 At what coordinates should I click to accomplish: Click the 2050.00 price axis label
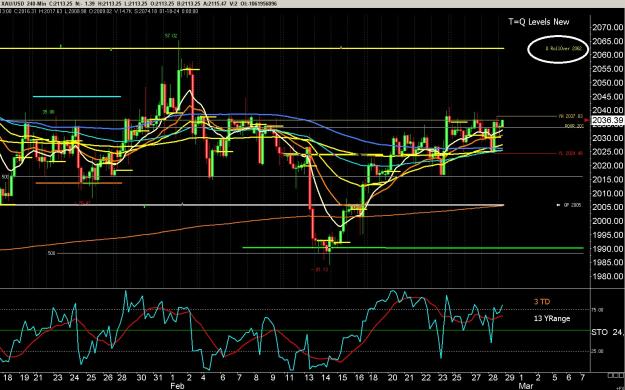click(x=608, y=83)
